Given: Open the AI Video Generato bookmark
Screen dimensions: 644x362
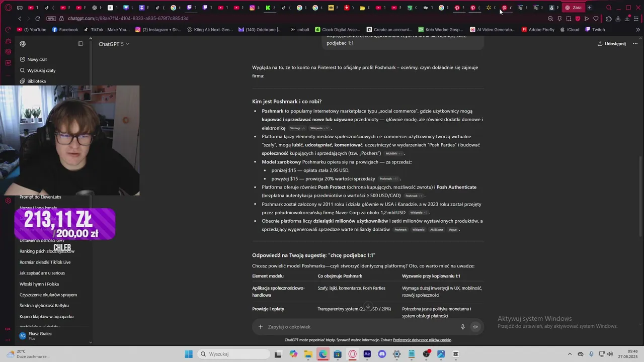Looking at the screenshot, I should [493, 30].
